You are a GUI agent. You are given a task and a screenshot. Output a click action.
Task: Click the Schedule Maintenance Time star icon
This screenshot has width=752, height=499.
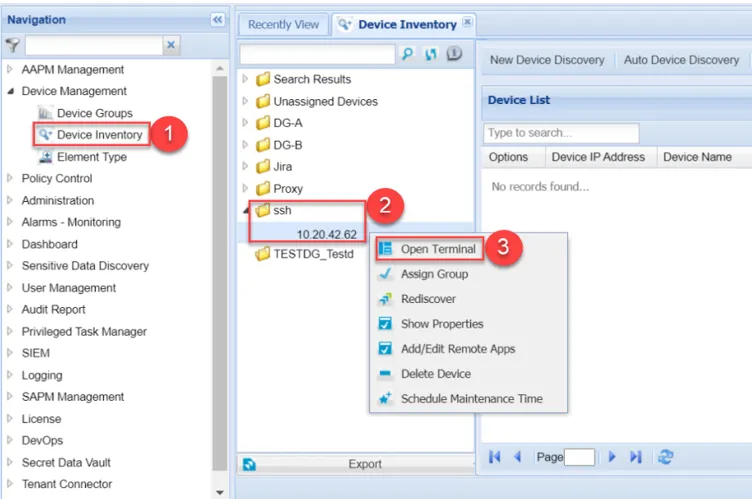pos(385,398)
